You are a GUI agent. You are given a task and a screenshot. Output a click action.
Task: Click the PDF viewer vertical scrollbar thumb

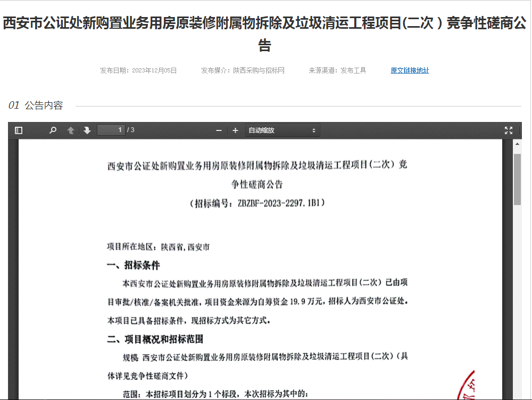click(x=517, y=179)
